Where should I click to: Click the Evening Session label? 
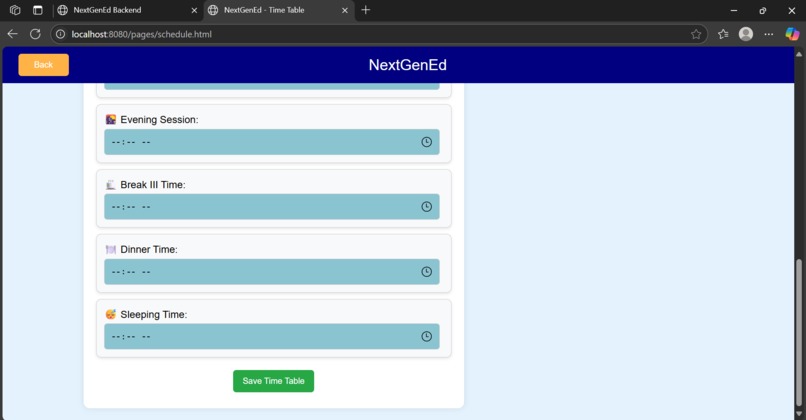click(x=159, y=120)
